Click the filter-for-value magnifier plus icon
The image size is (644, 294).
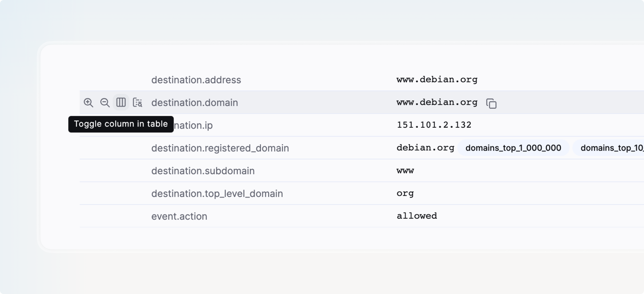pos(89,102)
